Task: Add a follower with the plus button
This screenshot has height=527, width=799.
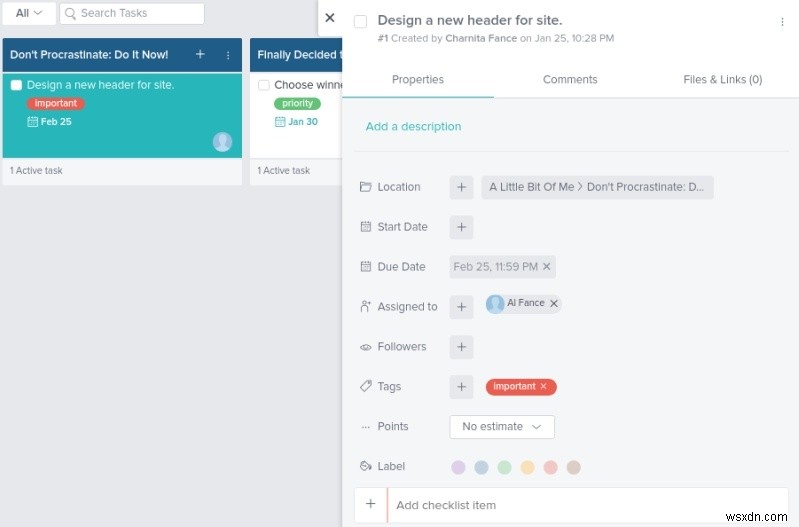Action: click(461, 347)
